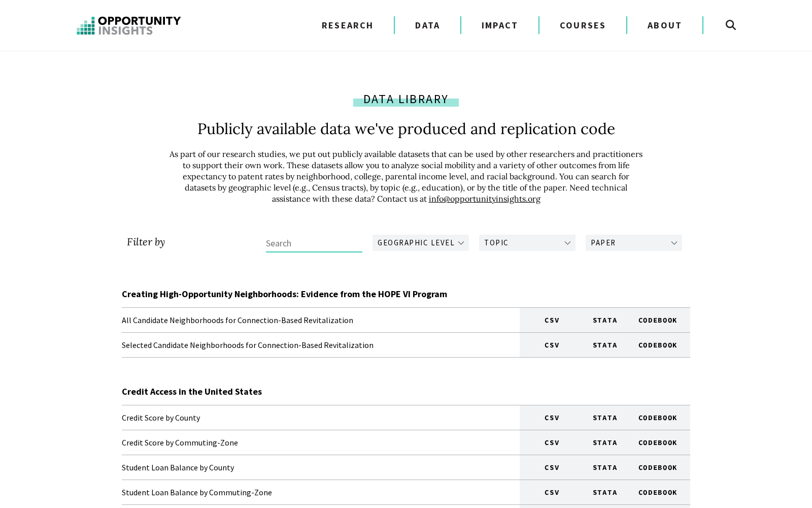Download CSV for Credit Score by County

pyautogui.click(x=552, y=418)
